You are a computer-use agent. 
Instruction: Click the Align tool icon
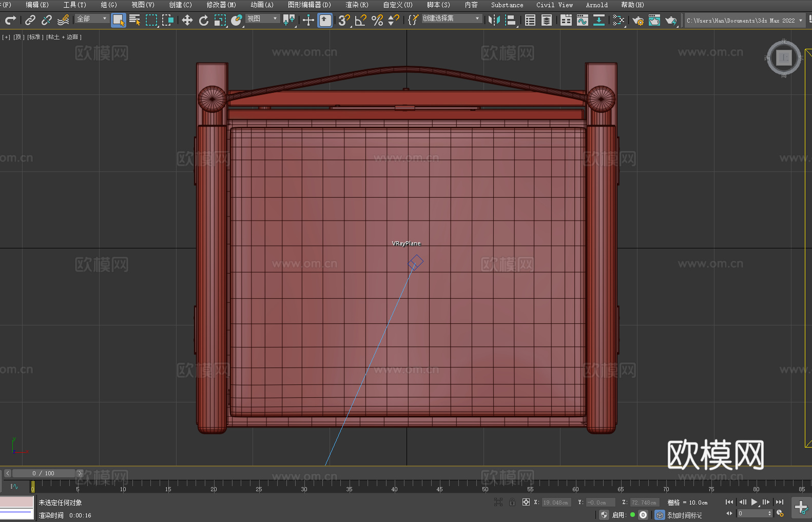(x=511, y=20)
